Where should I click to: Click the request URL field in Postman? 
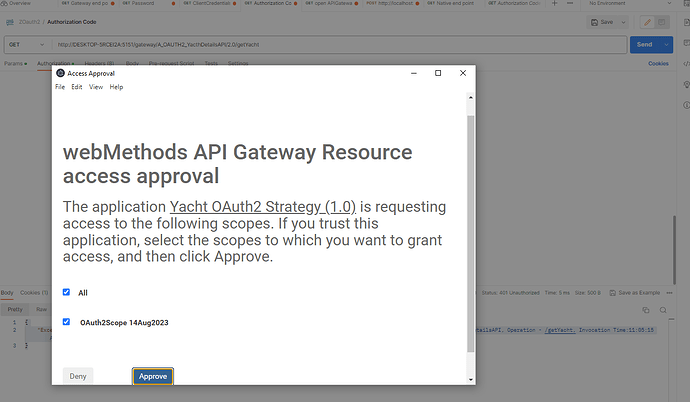pos(339,44)
